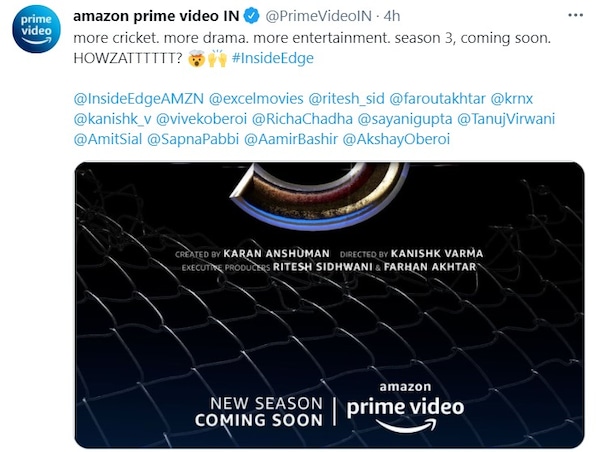
Task: Open the amazon prime video IN display name
Action: (156, 16)
